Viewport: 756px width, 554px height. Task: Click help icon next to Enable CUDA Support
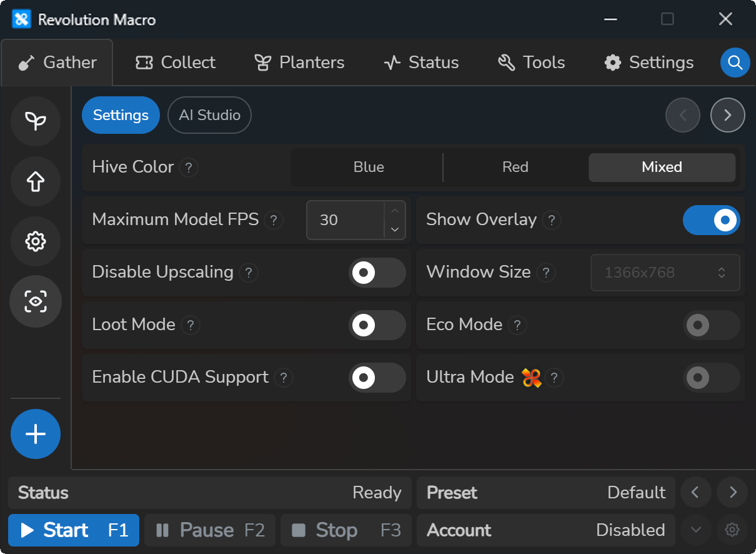click(284, 378)
